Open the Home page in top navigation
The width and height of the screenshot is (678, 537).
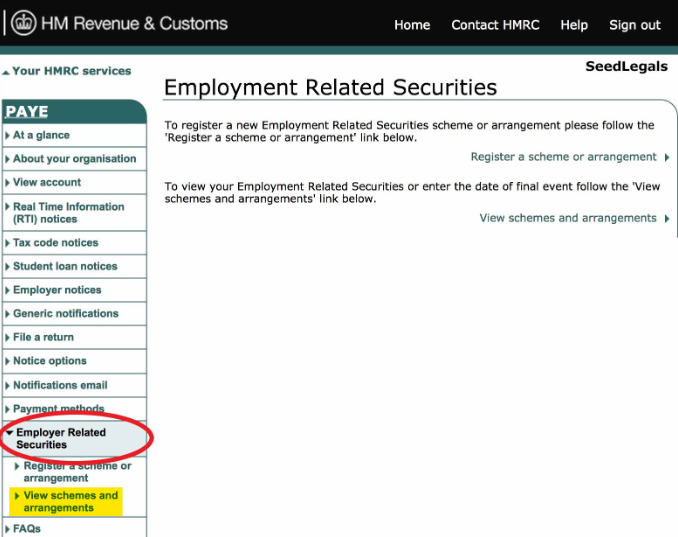[x=411, y=25]
